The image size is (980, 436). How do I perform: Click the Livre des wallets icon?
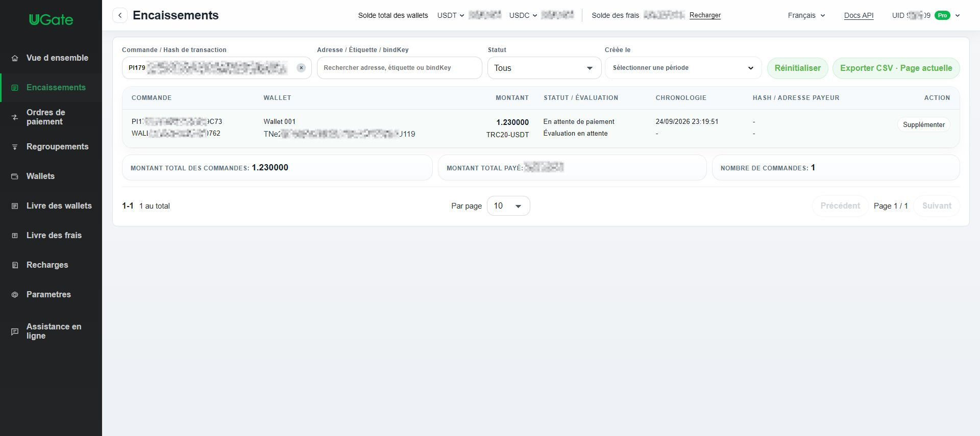(15, 206)
